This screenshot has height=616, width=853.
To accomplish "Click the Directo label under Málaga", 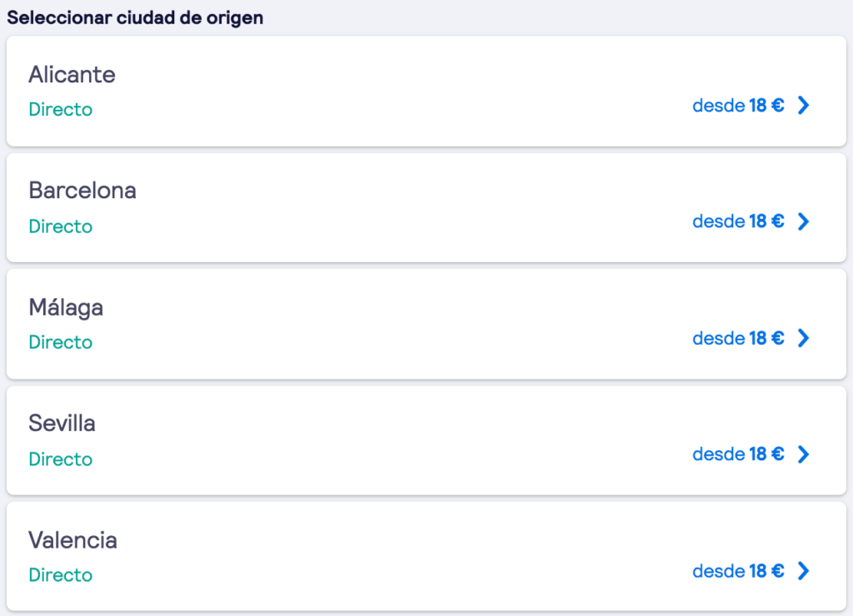I will point(60,342).
